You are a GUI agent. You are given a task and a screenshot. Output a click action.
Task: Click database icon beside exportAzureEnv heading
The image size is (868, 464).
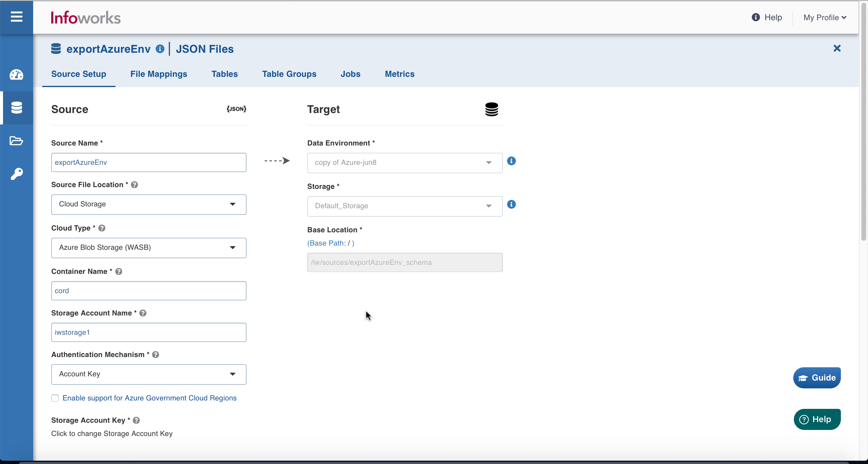point(56,49)
